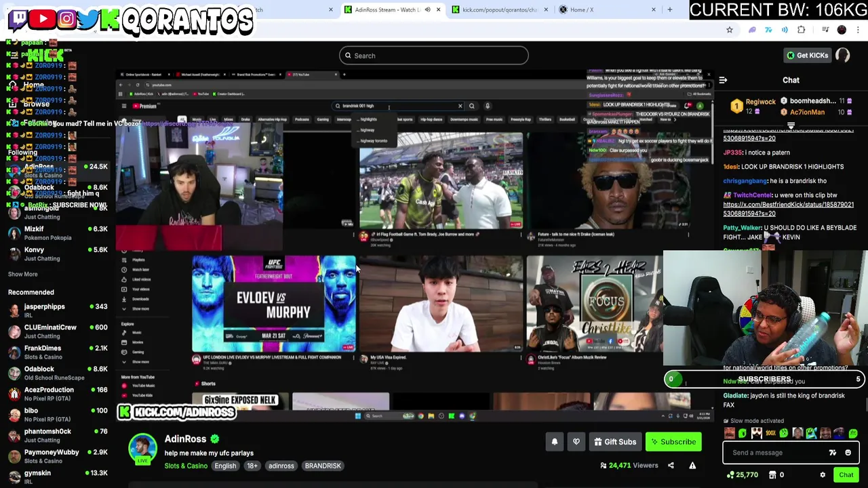Click the Gift Subs button

coord(616,442)
